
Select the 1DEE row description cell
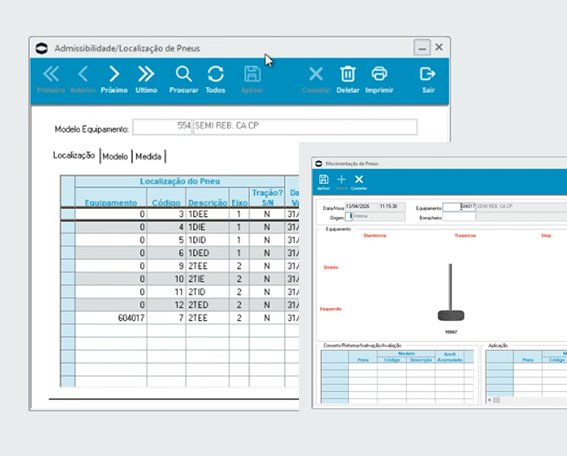[208, 214]
